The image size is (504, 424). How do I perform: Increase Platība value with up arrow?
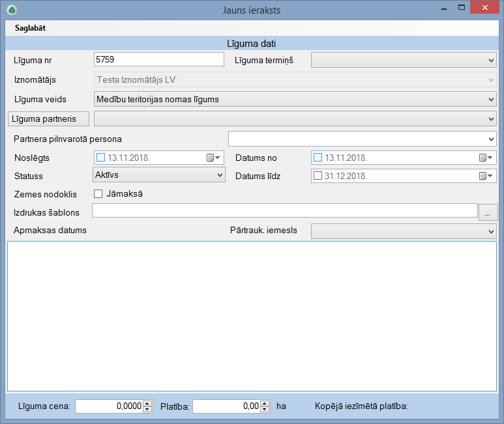[265, 403]
